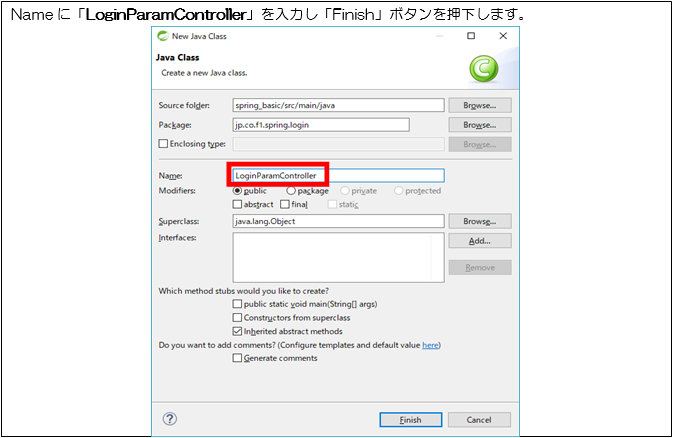Check the abstract modifier checkbox

(237, 204)
